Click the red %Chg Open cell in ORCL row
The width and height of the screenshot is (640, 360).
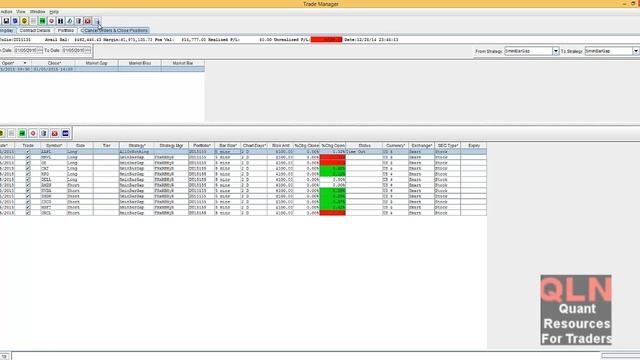click(333, 213)
